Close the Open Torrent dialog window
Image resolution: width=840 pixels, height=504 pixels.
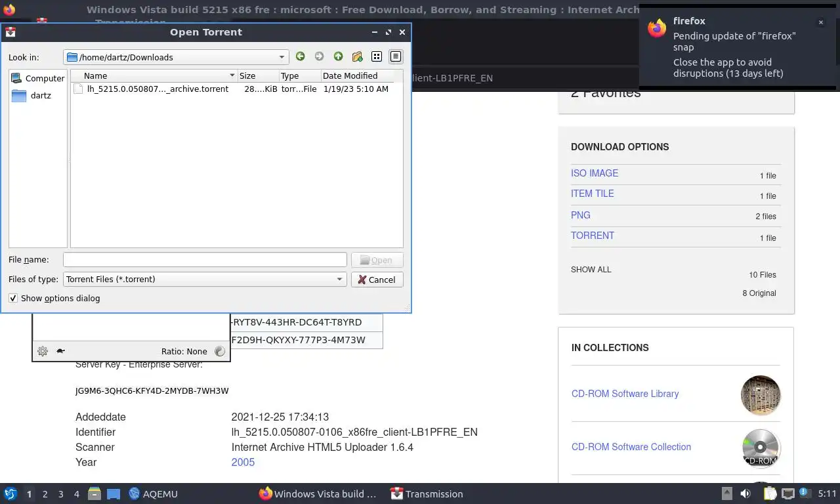point(402,32)
